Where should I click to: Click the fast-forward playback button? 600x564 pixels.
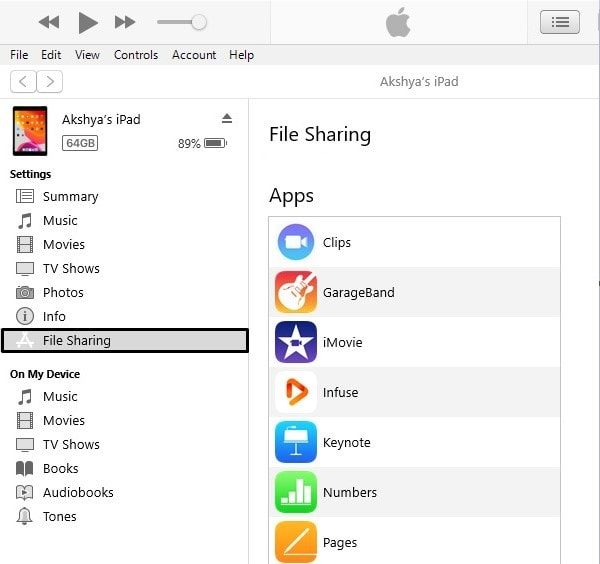[125, 22]
